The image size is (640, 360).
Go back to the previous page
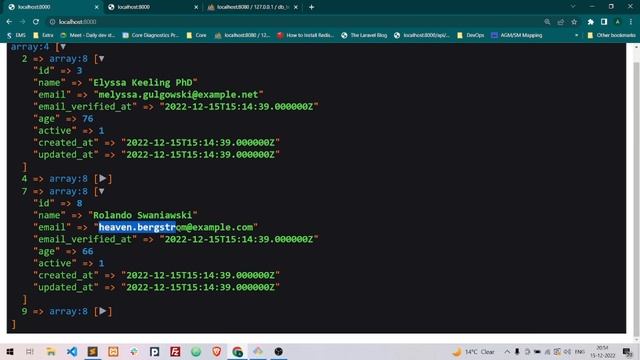click(9, 22)
